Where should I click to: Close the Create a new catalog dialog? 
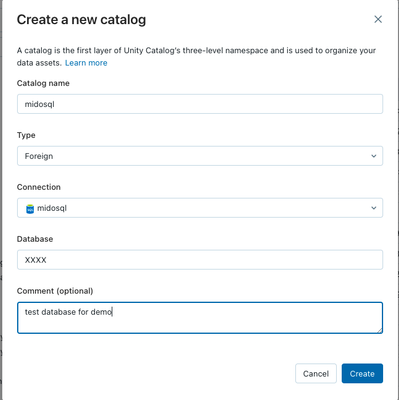tap(378, 19)
